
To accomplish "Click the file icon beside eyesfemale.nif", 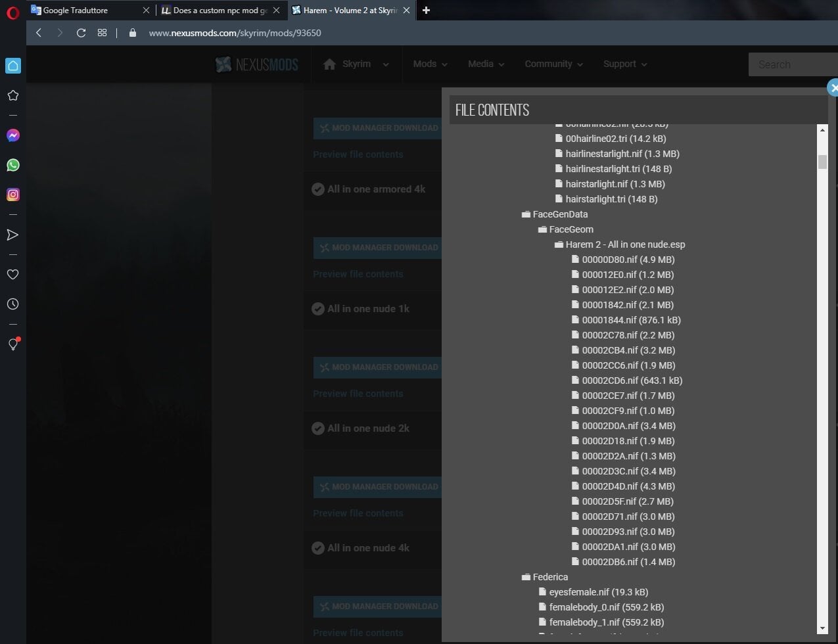I will (x=542, y=592).
